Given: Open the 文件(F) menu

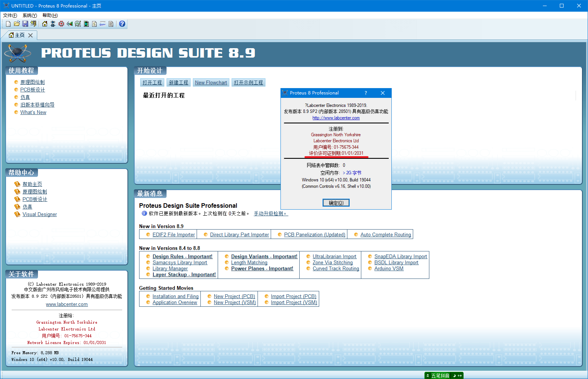Looking at the screenshot, I should click(10, 15).
